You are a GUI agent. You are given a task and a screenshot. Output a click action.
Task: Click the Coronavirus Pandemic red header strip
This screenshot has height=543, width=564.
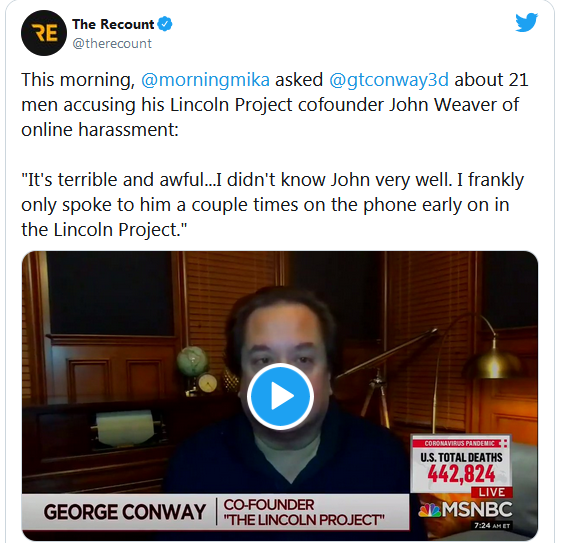tap(460, 443)
